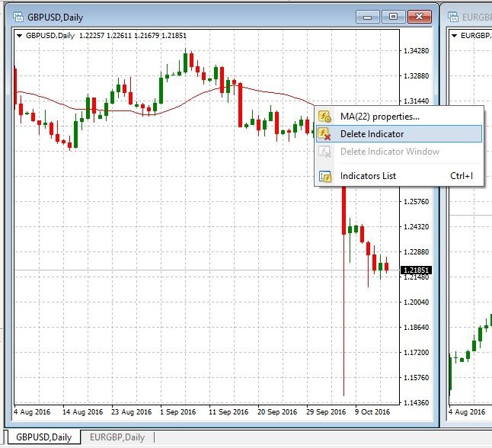Open Indicators List from the context menu

click(368, 176)
